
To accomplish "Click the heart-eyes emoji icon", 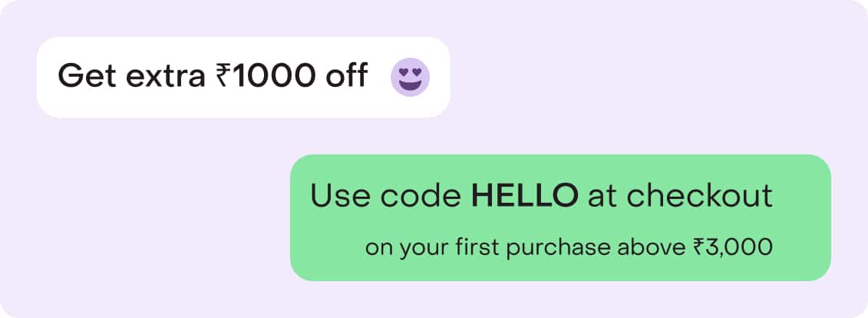I will coord(410,77).
